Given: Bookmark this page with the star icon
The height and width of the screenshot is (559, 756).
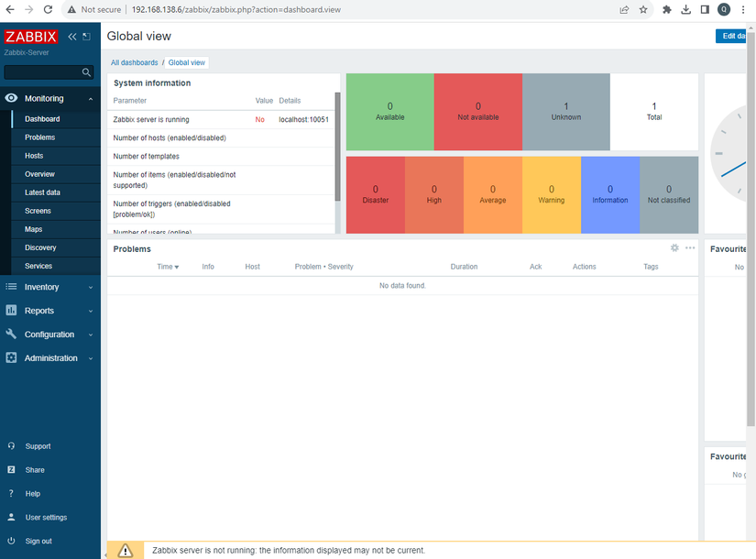Looking at the screenshot, I should [643, 10].
